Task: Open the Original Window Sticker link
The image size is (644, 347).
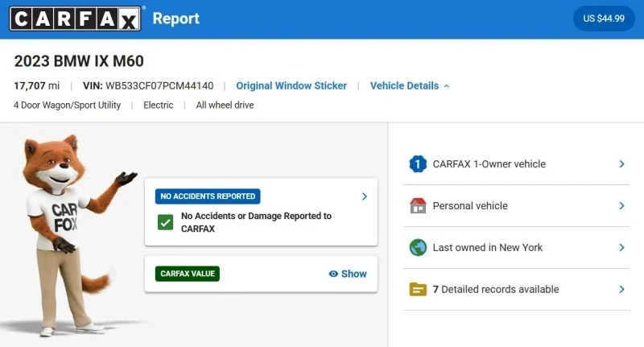Action: tap(291, 86)
